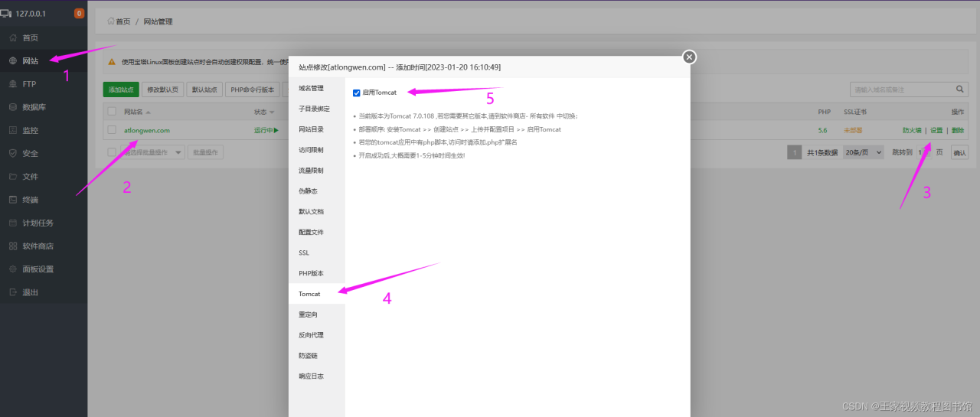This screenshot has height=417, width=980.
Task: Check the atlongwen.com row checkbox
Action: 112,130
